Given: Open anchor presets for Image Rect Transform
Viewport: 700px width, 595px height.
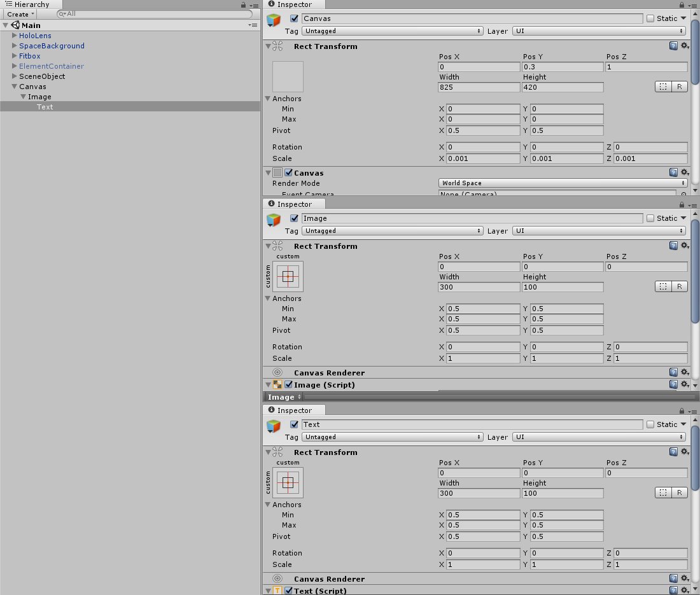Looking at the screenshot, I should (288, 277).
